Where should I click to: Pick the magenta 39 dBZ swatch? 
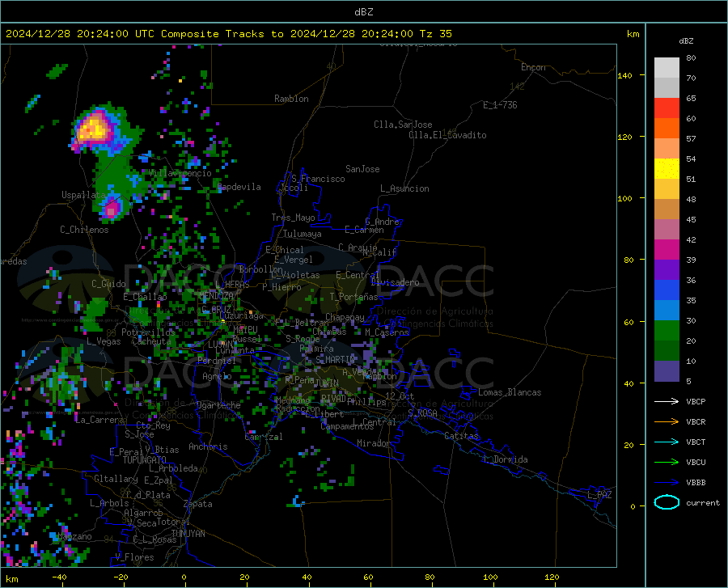(x=667, y=250)
